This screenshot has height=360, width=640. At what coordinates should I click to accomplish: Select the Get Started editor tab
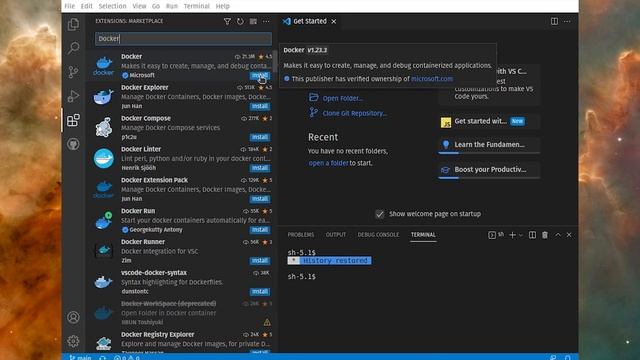point(309,21)
